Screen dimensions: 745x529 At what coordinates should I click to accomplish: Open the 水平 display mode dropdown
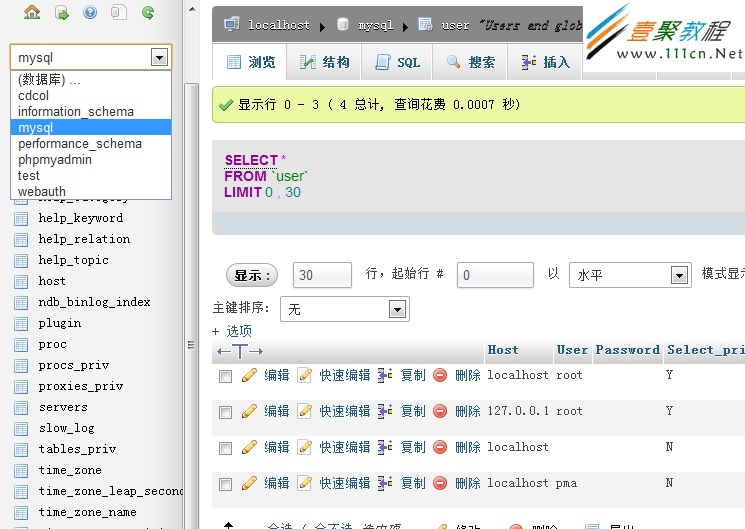(x=630, y=275)
